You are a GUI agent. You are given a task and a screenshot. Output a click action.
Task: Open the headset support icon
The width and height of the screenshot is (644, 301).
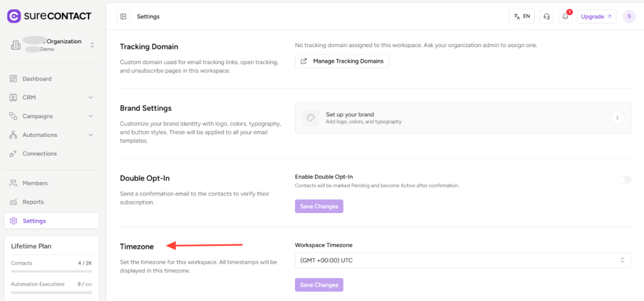click(547, 16)
